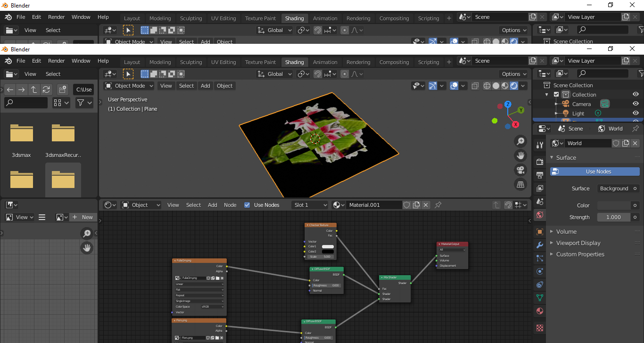
Task: Open Output properties tab with printer icon
Action: (540, 175)
